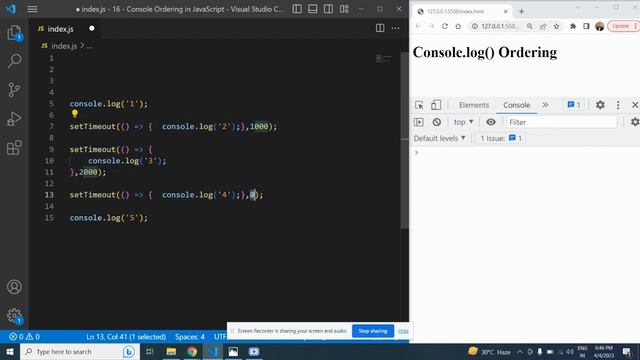Image resolution: width=640 pixels, height=360 pixels.
Task: Open the VS Code hamburger menu
Action: coord(32,9)
